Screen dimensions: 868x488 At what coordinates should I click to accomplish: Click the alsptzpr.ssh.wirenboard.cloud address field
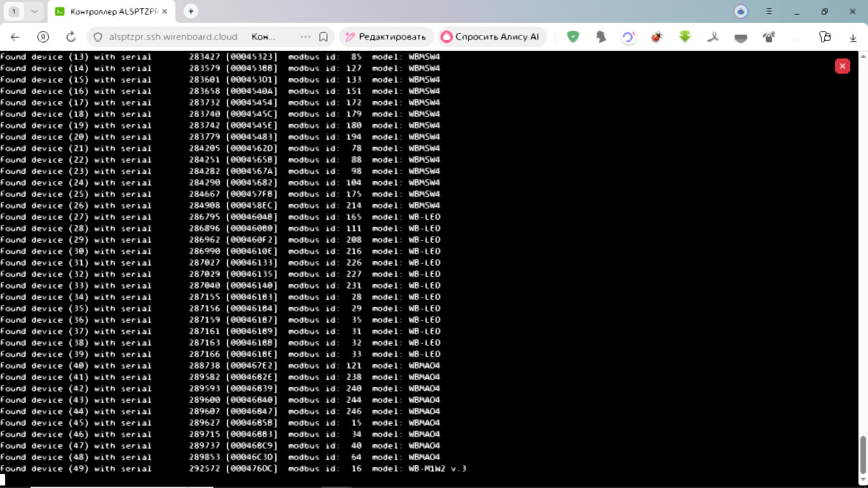click(173, 37)
